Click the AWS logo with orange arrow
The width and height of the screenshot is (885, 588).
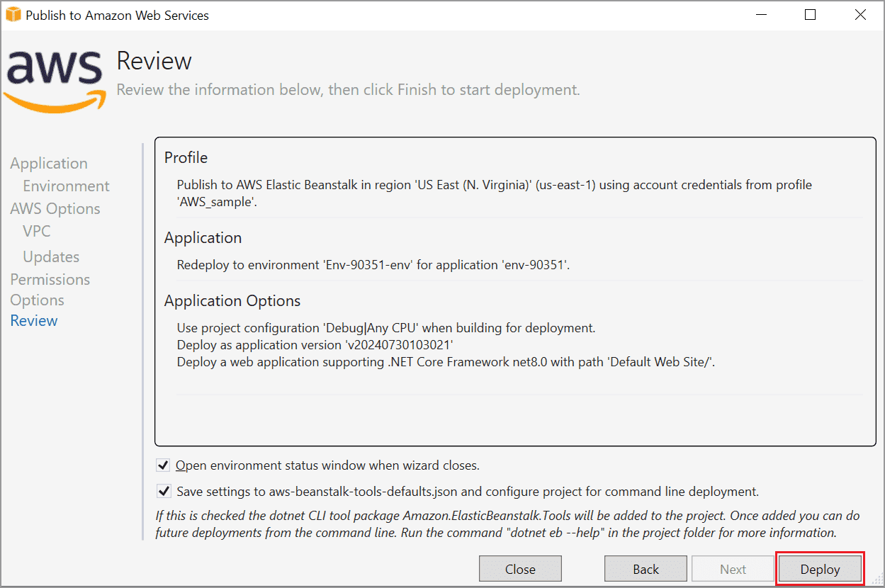coord(55,79)
